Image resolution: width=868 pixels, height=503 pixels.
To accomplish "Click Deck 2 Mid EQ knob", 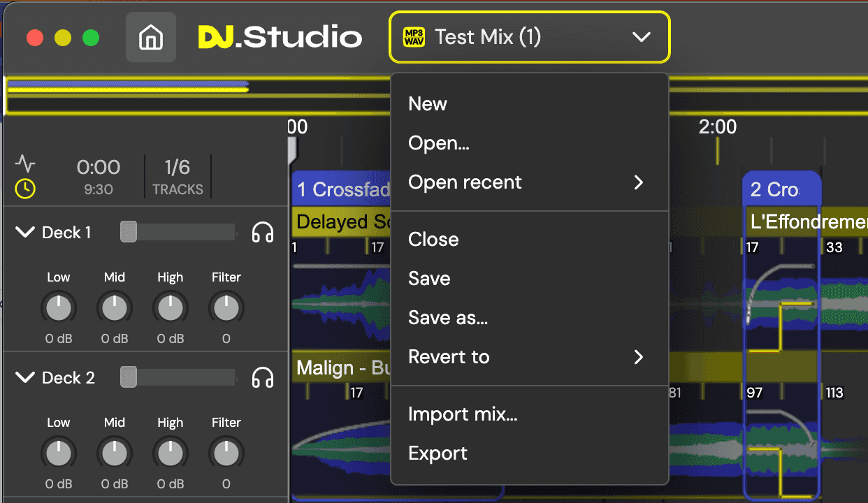I will [115, 453].
